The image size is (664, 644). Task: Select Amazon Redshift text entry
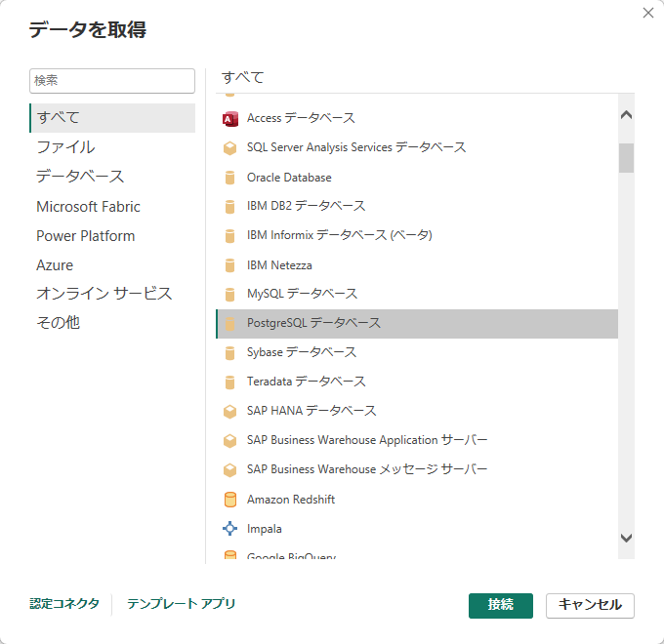(x=291, y=500)
